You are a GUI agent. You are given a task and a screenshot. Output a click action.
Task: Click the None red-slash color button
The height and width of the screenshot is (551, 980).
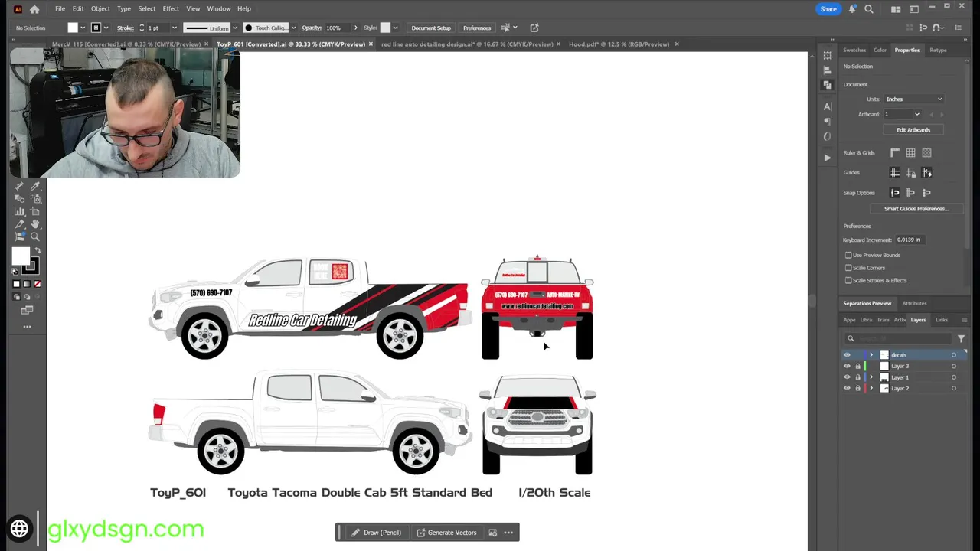38,284
